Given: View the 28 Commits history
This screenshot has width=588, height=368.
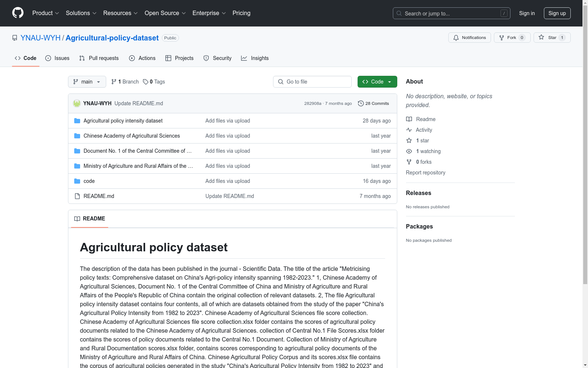Looking at the screenshot, I should 373,103.
